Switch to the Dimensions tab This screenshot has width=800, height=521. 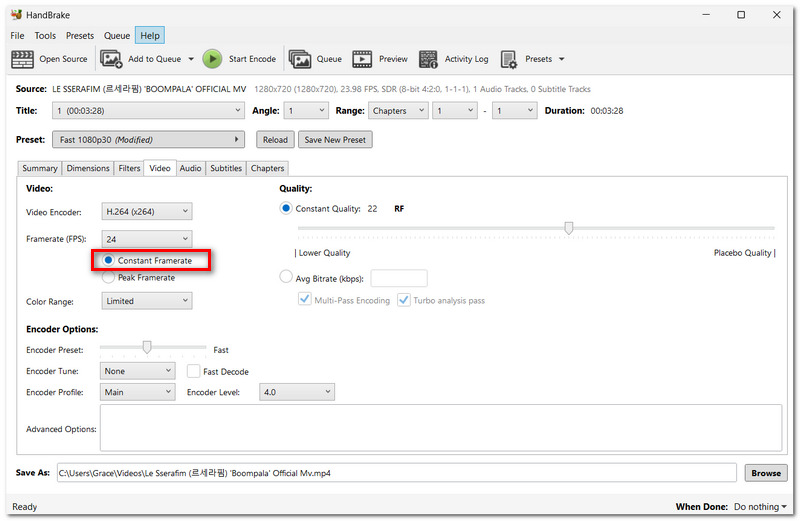tap(88, 168)
